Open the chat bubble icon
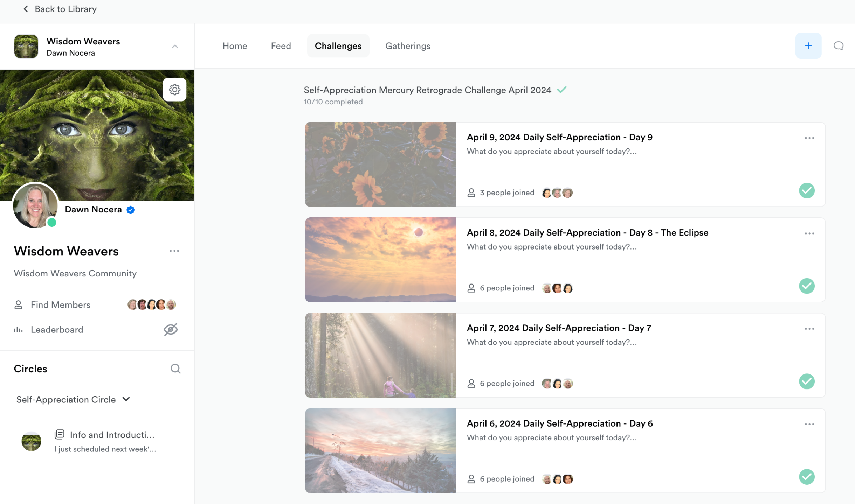 838,46
